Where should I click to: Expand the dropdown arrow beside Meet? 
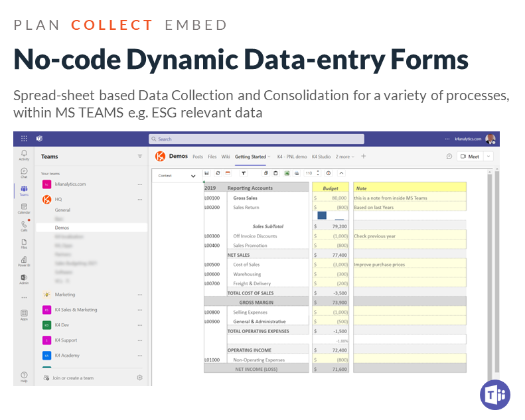(489, 157)
